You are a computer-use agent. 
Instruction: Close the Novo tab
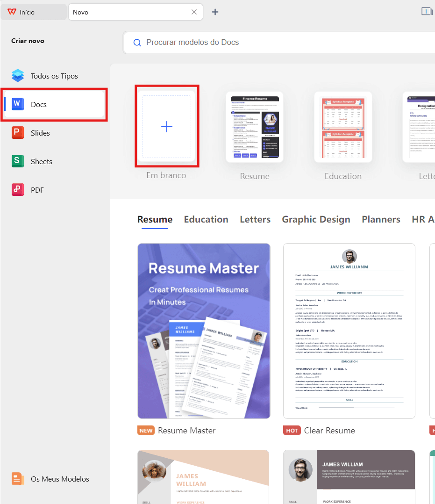(x=194, y=12)
